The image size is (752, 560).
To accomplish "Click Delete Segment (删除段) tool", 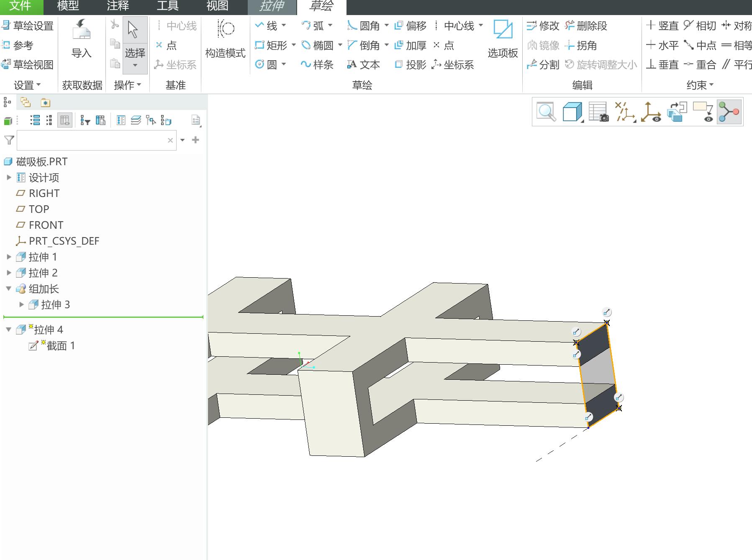I will 586,26.
